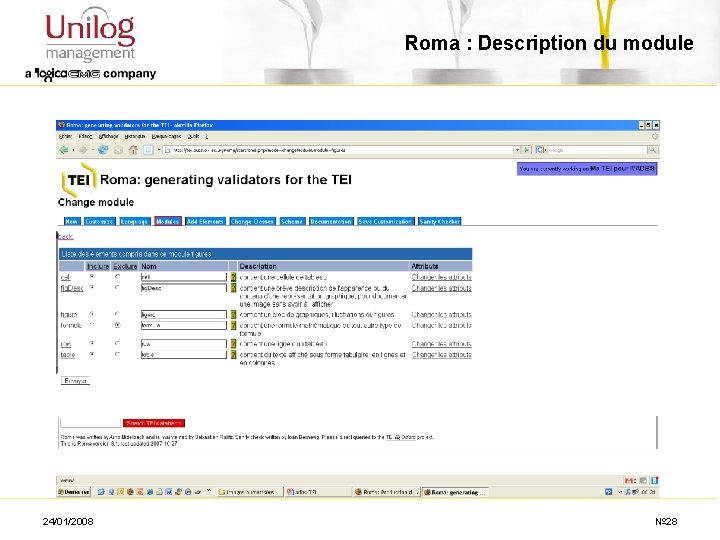Image resolution: width=720 pixels, height=540 pixels.
Task: Select Inclure radio for table element
Action: [92, 354]
